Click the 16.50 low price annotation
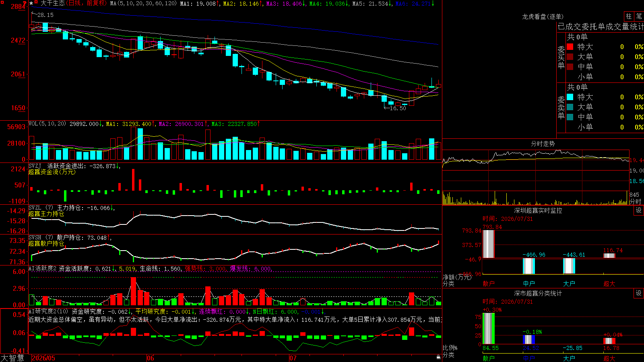644x362 pixels. [398, 108]
